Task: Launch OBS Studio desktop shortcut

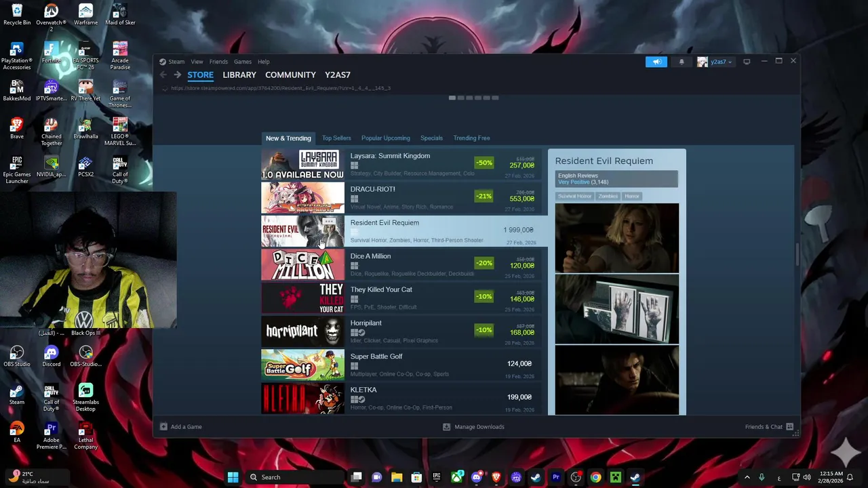Action: [17, 356]
